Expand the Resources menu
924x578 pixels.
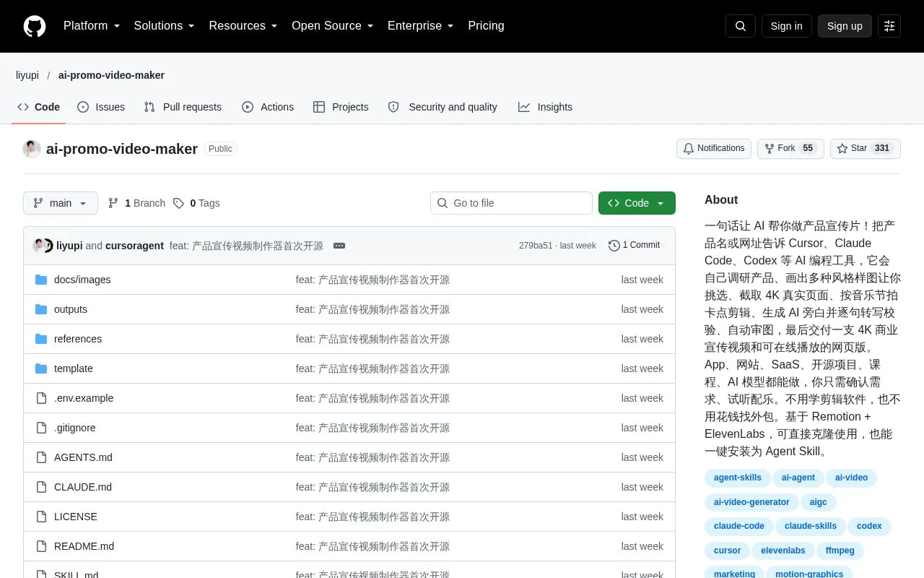[x=243, y=26]
